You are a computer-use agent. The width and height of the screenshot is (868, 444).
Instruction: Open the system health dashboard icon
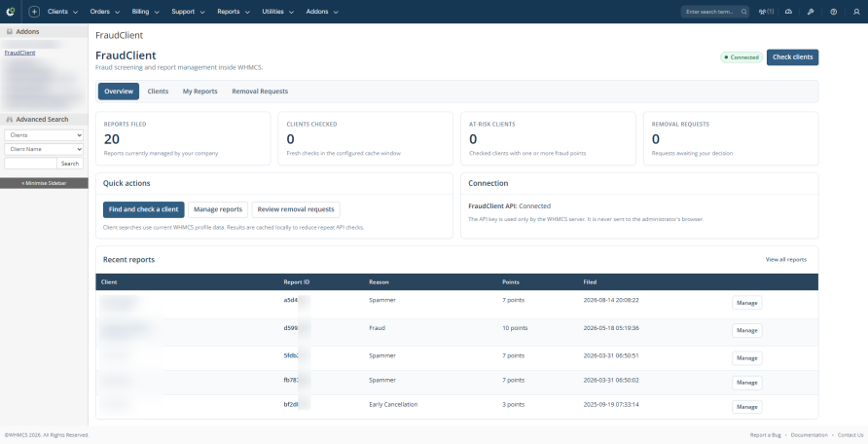click(x=788, y=12)
